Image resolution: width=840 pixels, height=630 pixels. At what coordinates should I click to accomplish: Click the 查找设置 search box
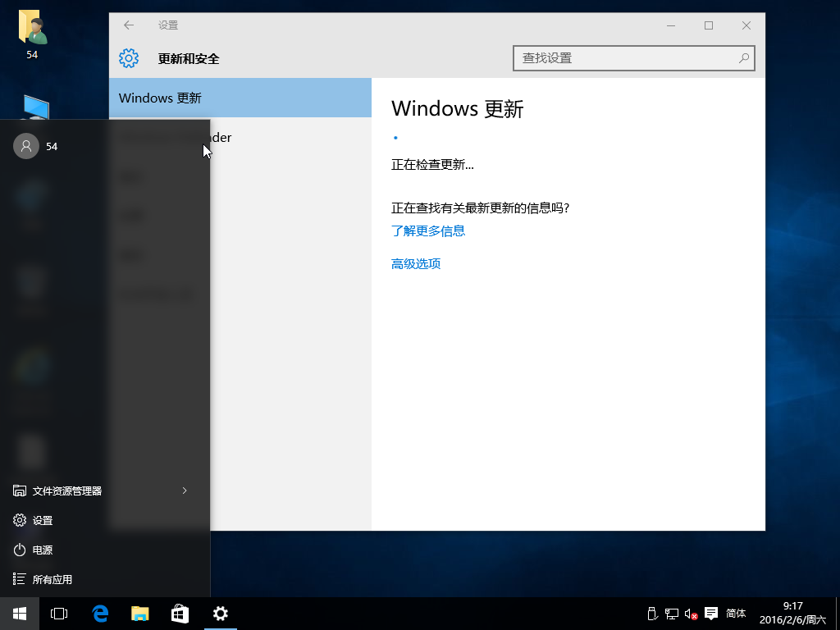coord(628,58)
